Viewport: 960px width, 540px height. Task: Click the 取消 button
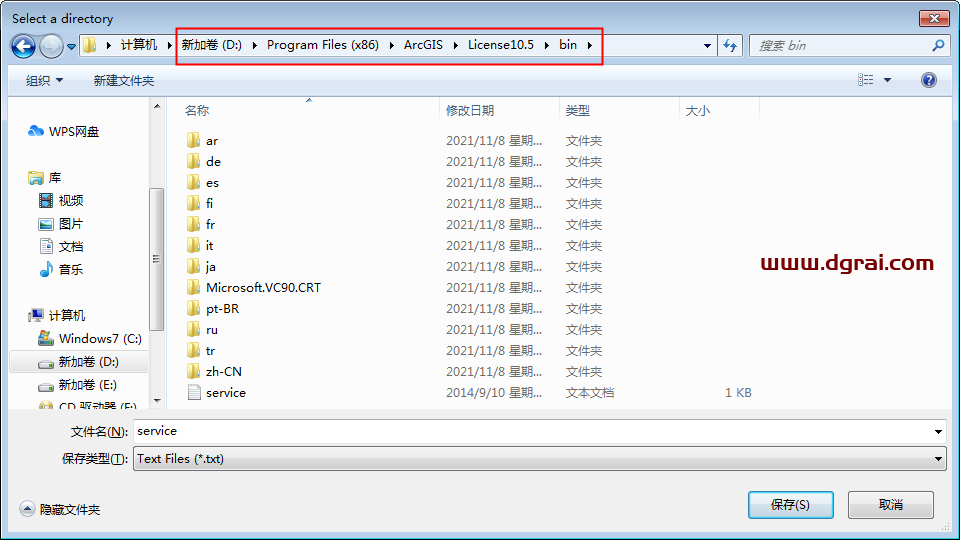[x=891, y=504]
